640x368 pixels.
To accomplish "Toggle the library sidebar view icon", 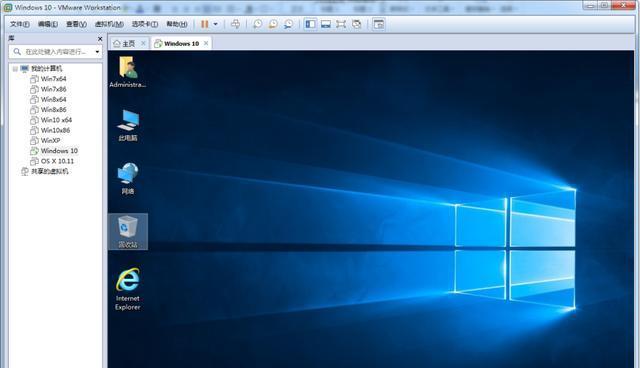I will (x=310, y=24).
